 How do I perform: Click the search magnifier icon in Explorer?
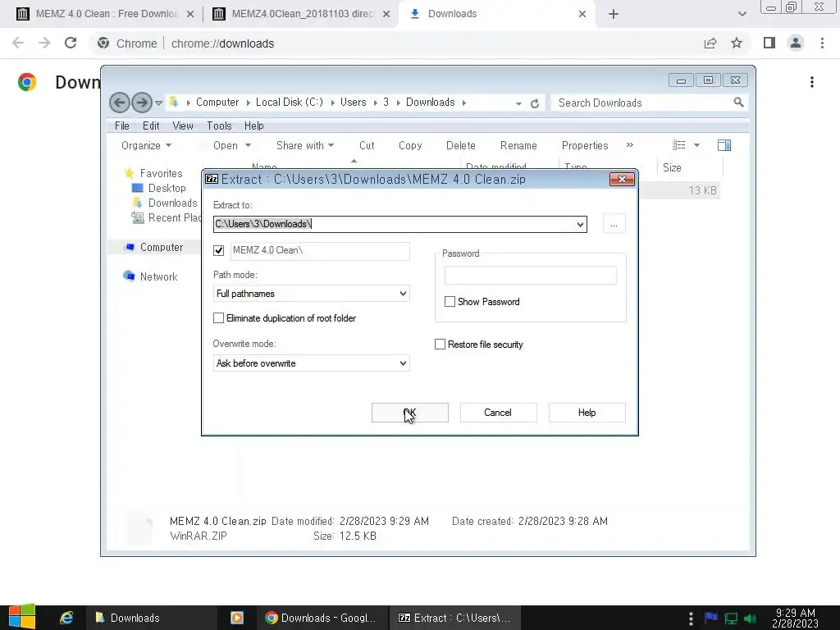(x=739, y=102)
